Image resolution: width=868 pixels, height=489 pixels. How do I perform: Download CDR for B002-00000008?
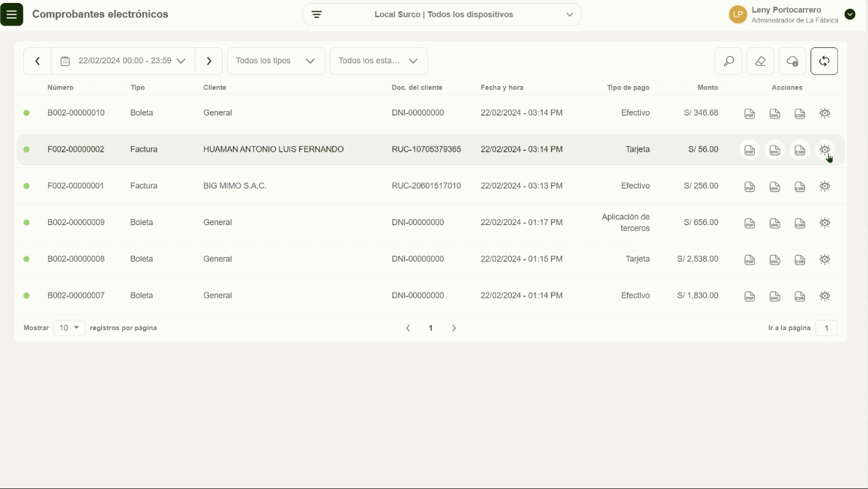point(800,259)
